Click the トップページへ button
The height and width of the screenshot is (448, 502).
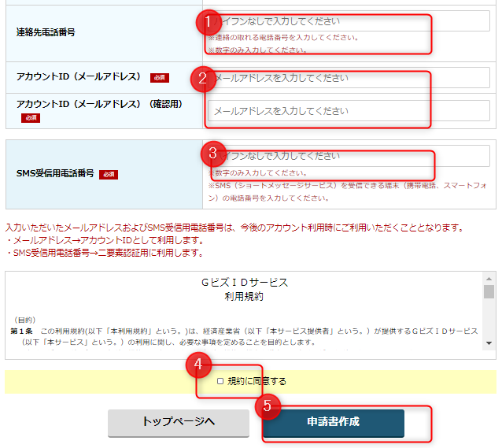point(179,423)
